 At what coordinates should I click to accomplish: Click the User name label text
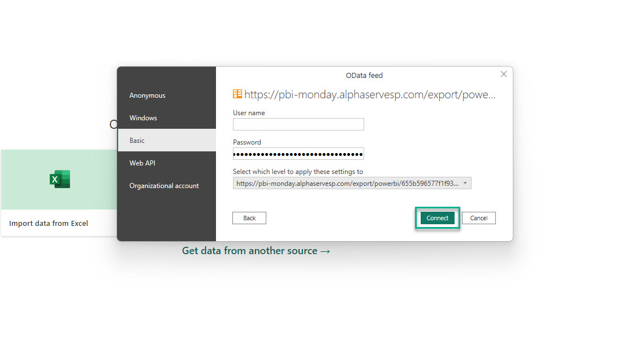click(x=249, y=113)
